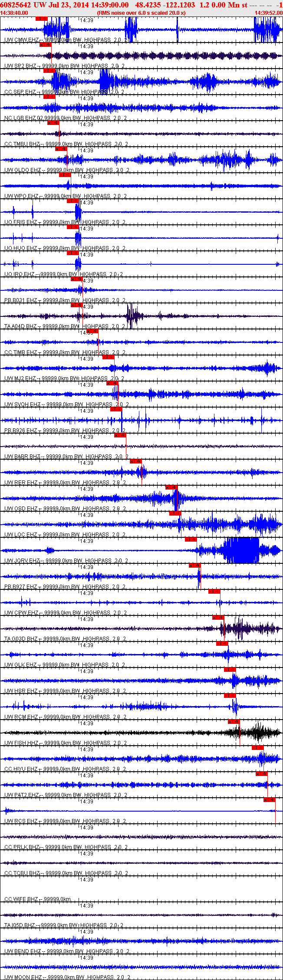Click the 'UO HUO EHZ' station label

tap(20, 248)
